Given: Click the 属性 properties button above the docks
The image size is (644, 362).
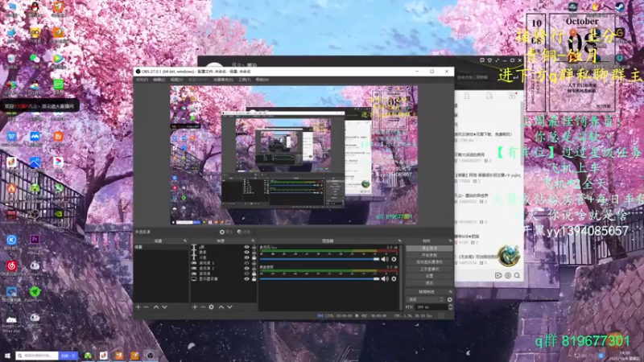Looking at the screenshot, I should click(226, 232).
